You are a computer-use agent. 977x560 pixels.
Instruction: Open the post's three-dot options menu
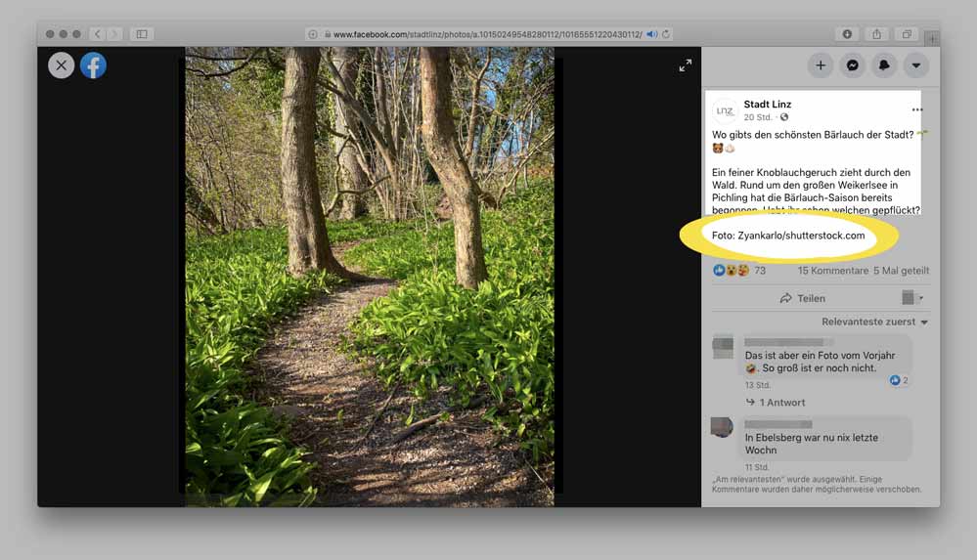(x=916, y=109)
